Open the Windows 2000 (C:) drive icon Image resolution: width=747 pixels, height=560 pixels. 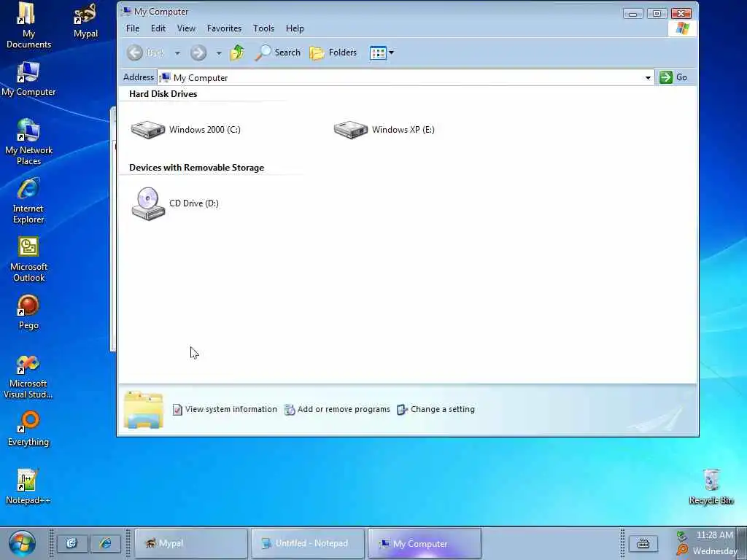(148, 130)
